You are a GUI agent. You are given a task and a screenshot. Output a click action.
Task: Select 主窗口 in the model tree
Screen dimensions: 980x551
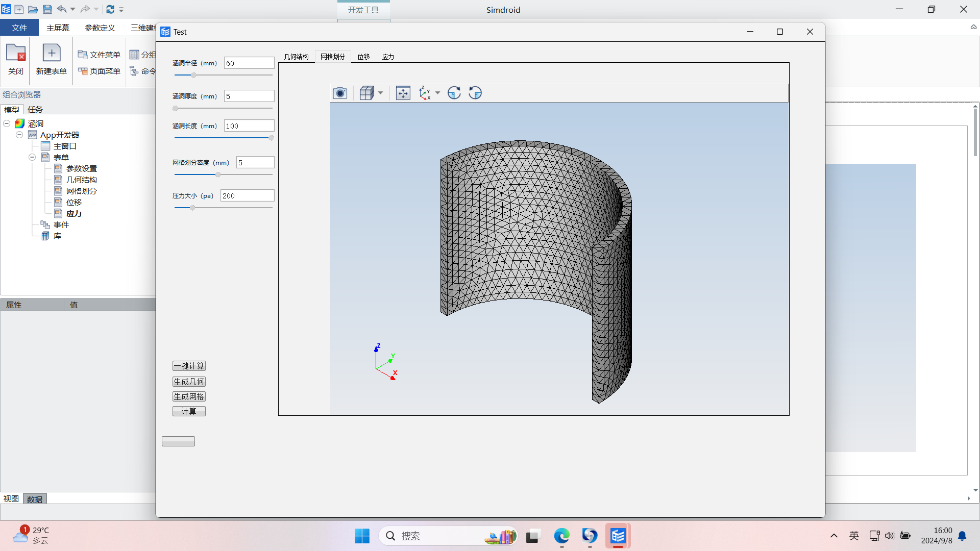tap(65, 146)
